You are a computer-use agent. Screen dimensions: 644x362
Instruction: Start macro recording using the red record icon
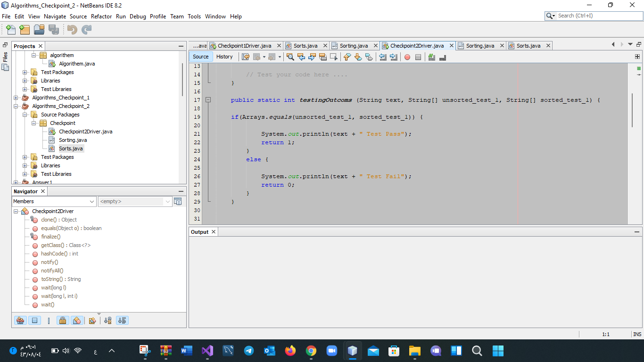click(406, 57)
